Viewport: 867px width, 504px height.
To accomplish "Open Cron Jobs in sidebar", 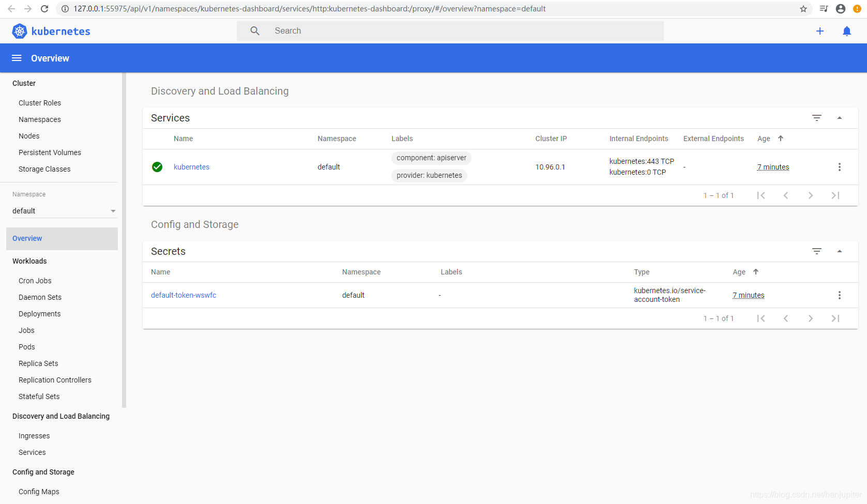I will [35, 281].
